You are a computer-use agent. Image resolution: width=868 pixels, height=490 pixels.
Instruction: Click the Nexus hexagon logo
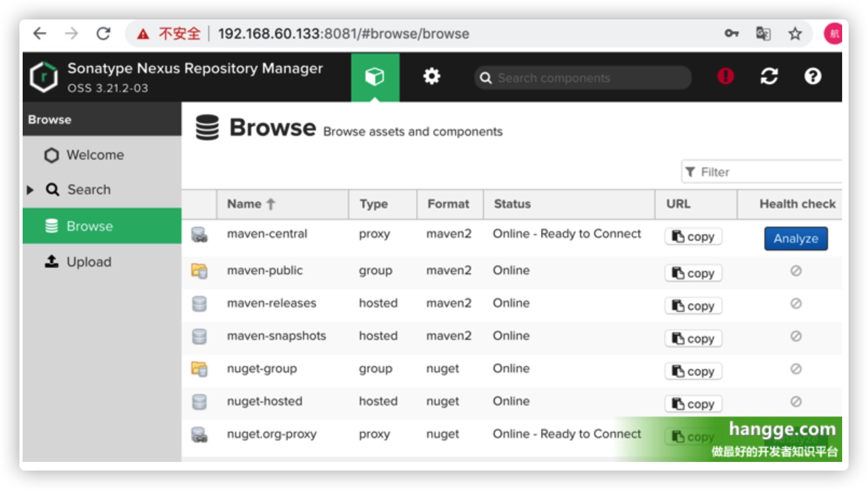coord(44,77)
